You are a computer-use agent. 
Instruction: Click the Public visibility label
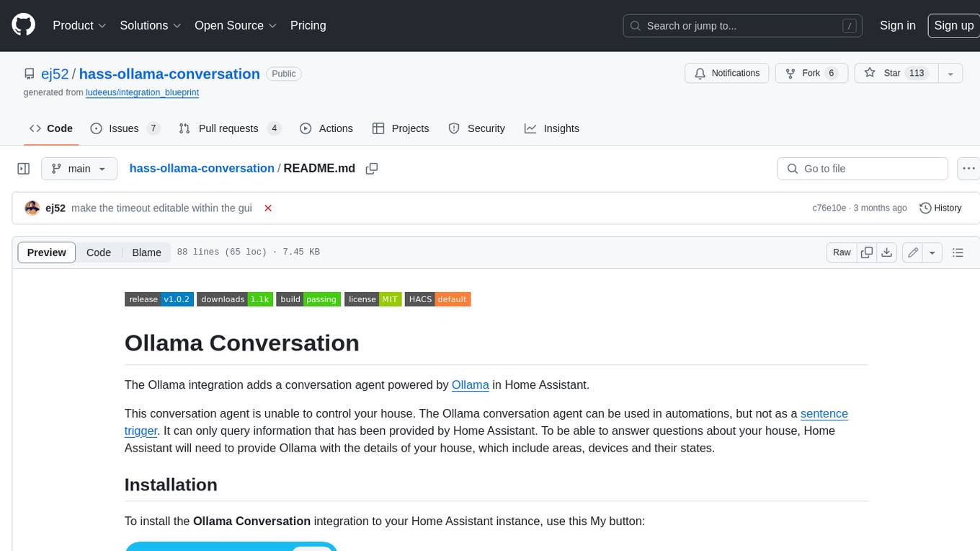coord(284,74)
